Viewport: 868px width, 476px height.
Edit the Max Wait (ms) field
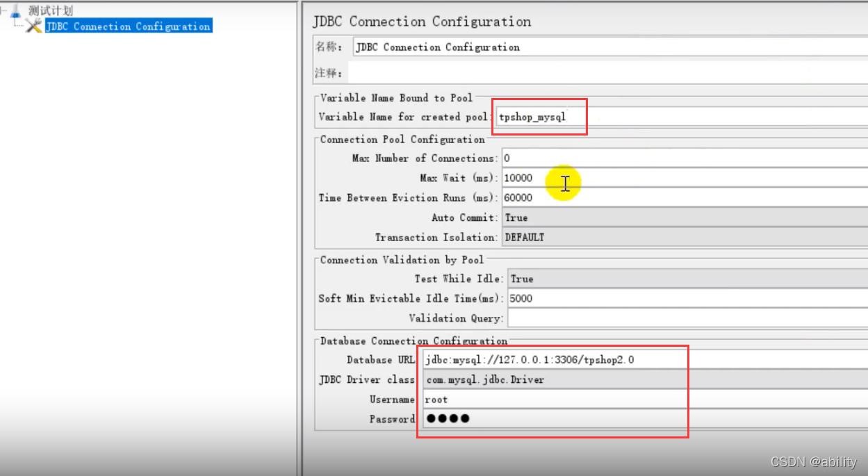click(x=685, y=178)
